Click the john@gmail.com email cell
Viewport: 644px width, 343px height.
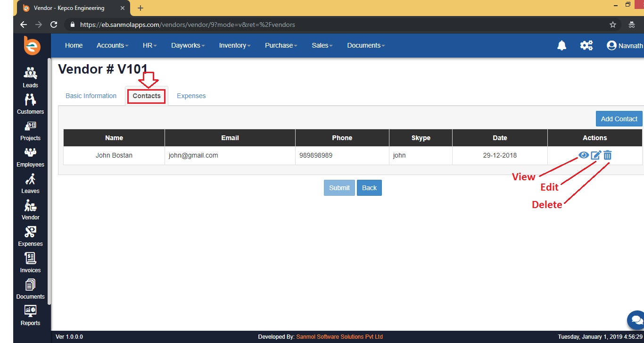click(230, 155)
